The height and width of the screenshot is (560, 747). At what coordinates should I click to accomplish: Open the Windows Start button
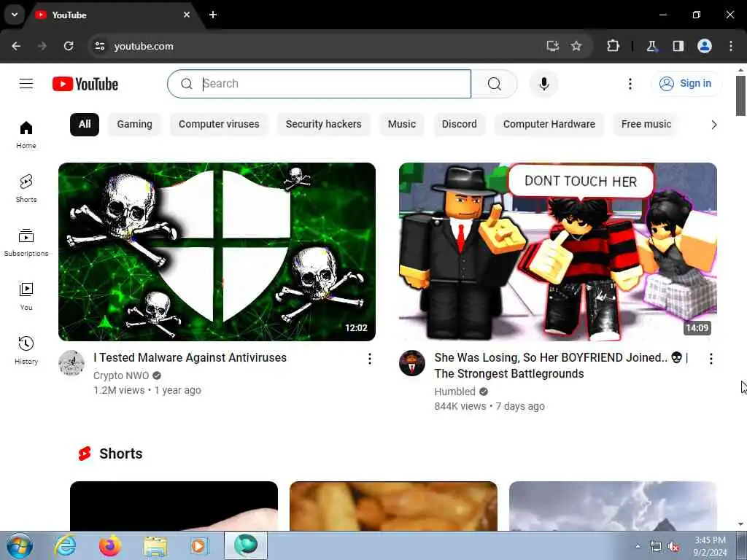point(20,545)
